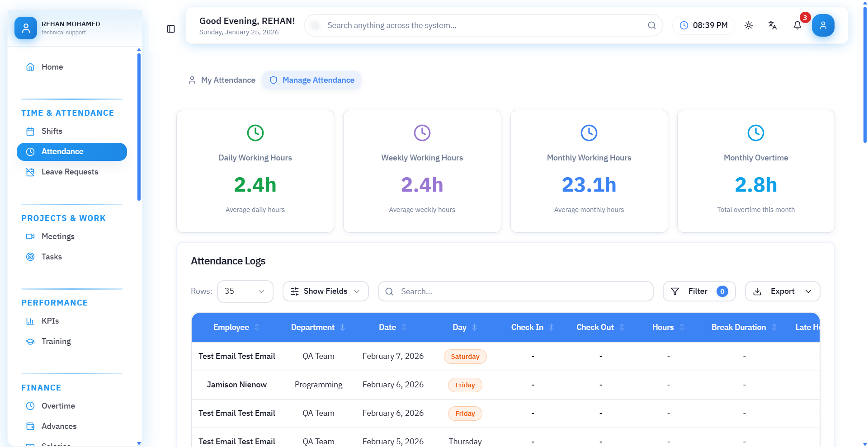868x447 pixels.
Task: Click the sidebar vertical scrollbar
Action: pyautogui.click(x=139, y=127)
